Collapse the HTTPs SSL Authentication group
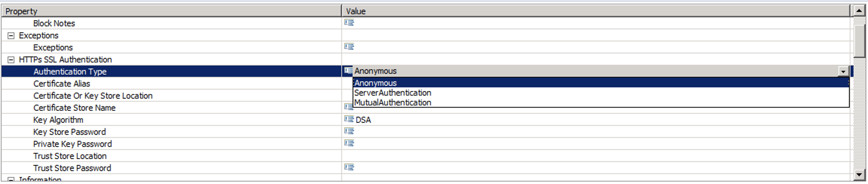 click(11, 60)
